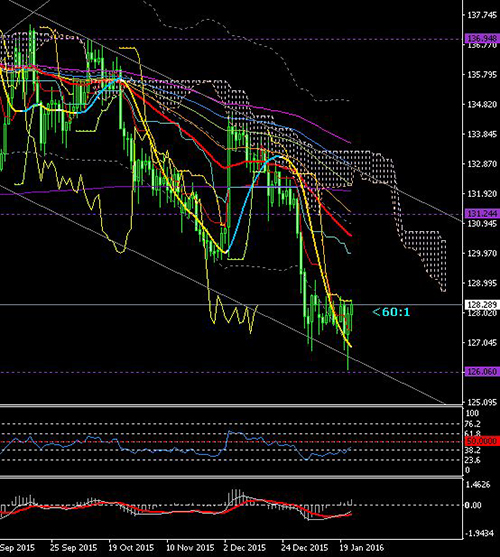Click the 137.745 price axis label

(x=482, y=15)
